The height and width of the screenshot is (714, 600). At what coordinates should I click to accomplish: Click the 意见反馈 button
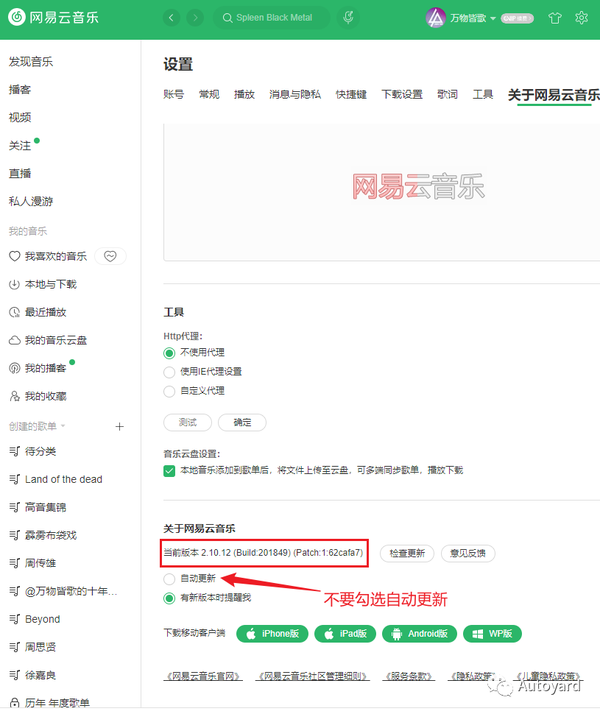(x=468, y=553)
